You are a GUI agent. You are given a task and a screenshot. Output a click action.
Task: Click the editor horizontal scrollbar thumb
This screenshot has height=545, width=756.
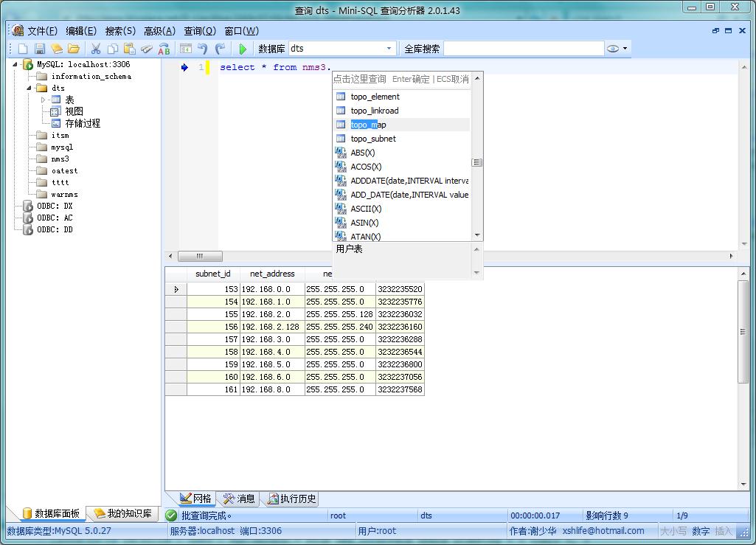200,256
